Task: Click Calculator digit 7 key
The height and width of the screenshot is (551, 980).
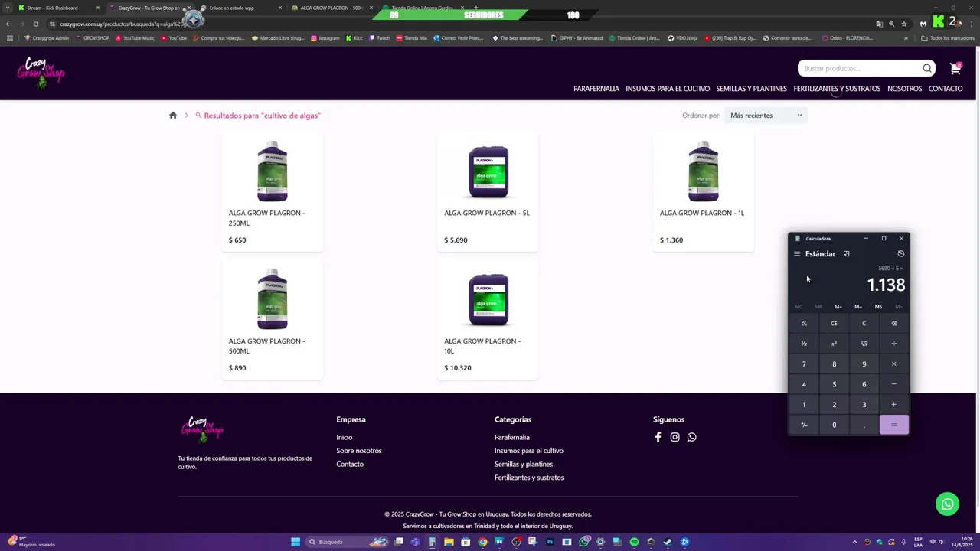Action: pos(804,364)
